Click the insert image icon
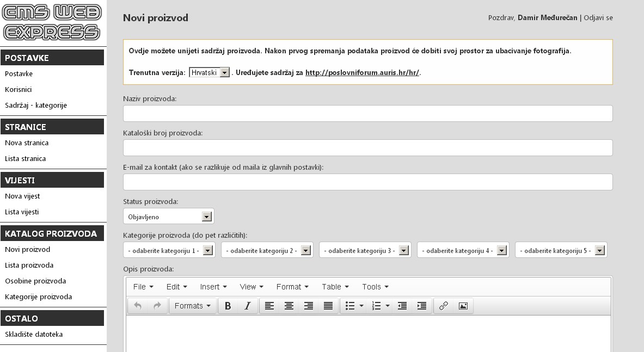 pos(463,306)
